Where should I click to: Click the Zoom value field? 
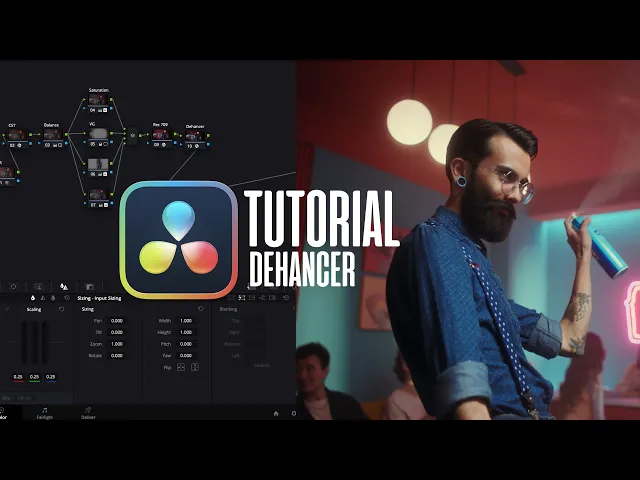point(117,344)
